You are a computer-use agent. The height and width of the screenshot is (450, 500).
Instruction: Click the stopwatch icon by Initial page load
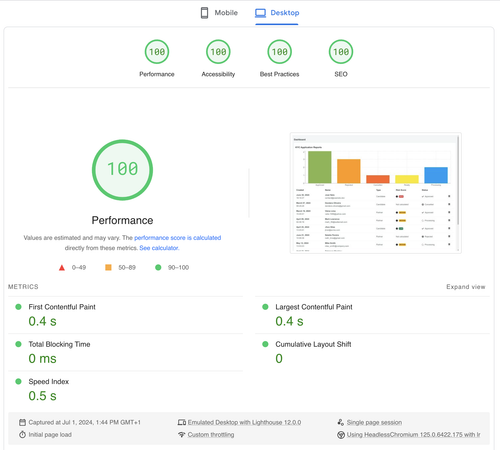(22, 435)
